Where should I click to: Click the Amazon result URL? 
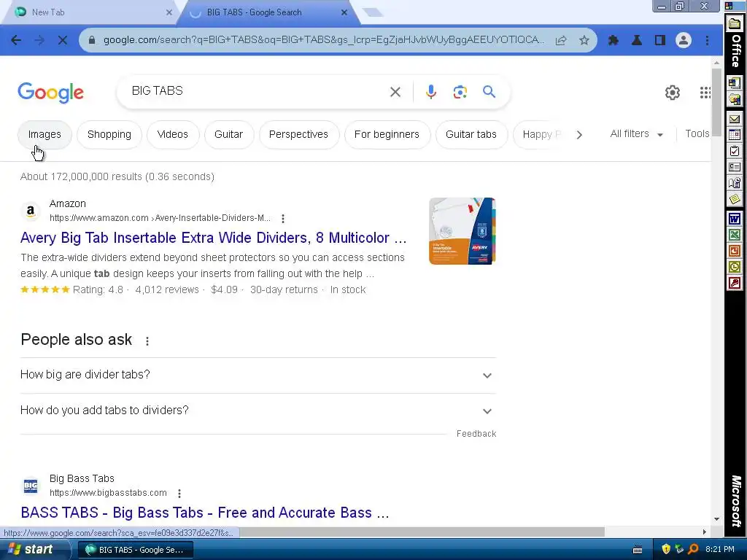pyautogui.click(x=160, y=218)
